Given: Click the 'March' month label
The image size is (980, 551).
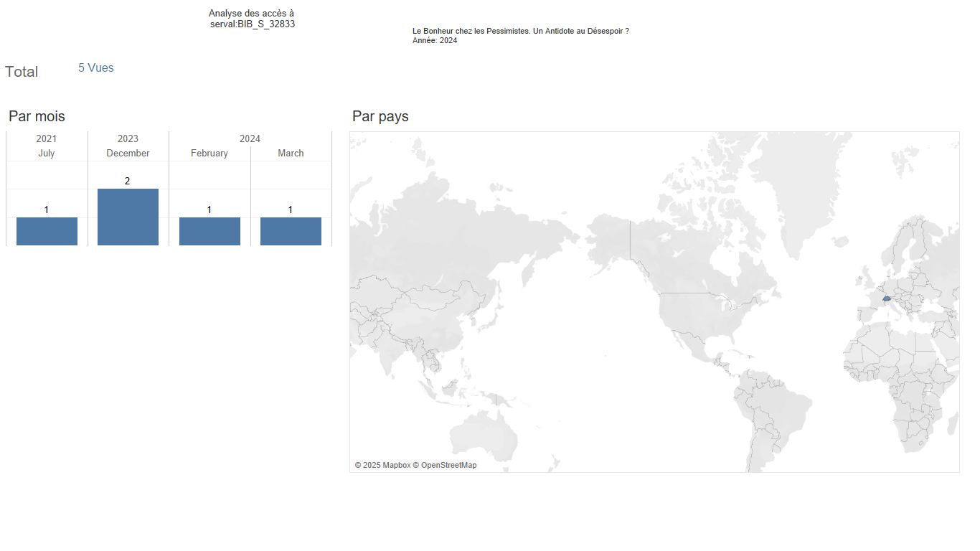Looking at the screenshot, I should click(x=291, y=153).
